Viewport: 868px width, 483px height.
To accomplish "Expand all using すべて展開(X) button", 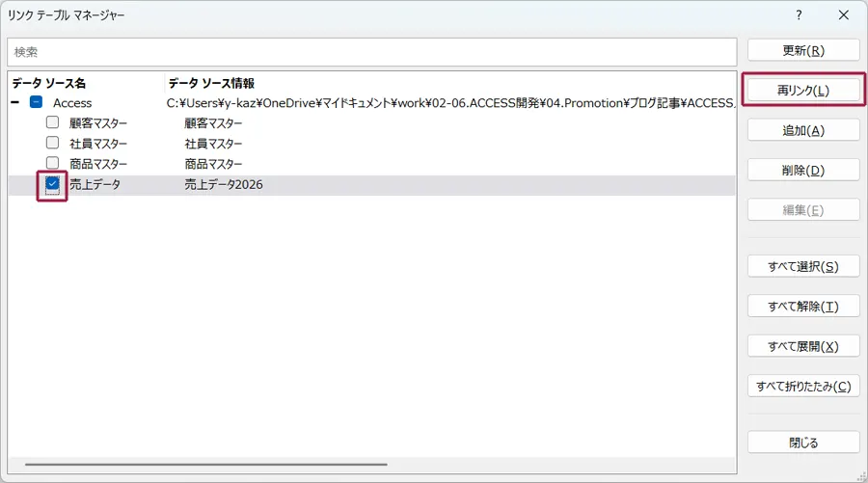I will point(802,346).
